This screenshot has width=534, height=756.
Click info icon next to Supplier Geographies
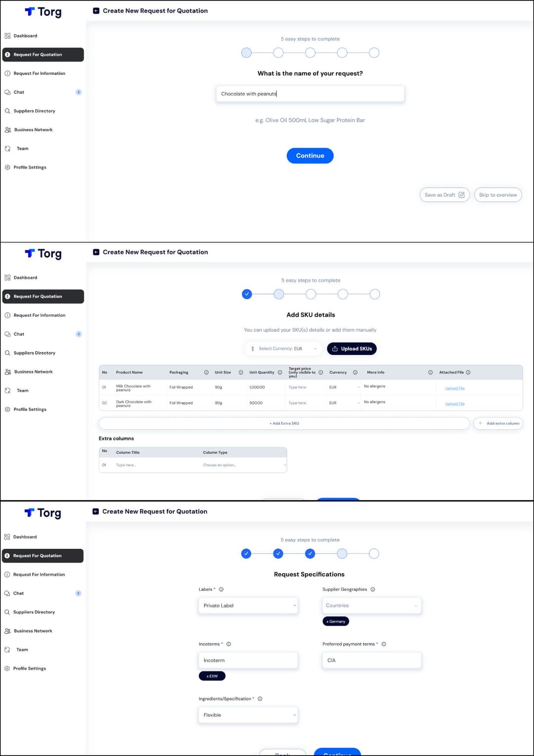[x=373, y=589]
